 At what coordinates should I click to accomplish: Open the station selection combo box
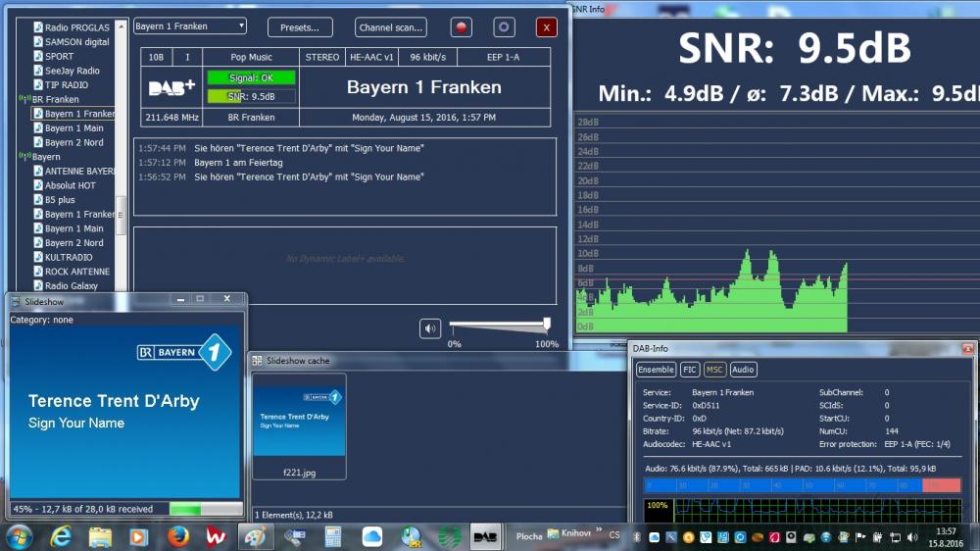pos(190,26)
